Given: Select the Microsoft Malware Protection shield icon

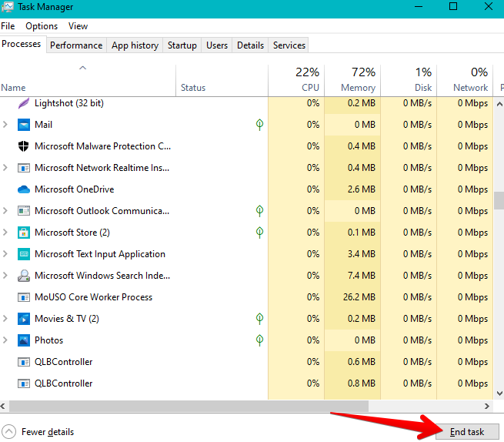Looking at the screenshot, I should click(x=23, y=146).
